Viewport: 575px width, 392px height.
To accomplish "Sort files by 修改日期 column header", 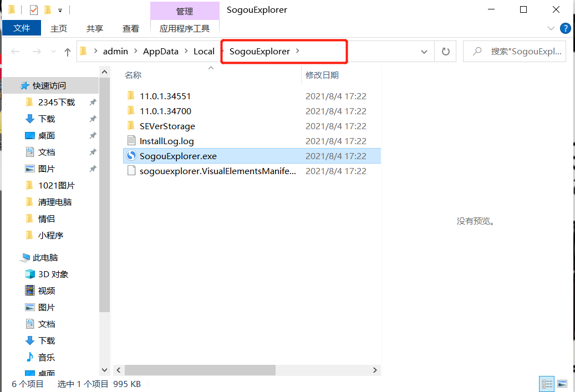I will click(x=322, y=75).
